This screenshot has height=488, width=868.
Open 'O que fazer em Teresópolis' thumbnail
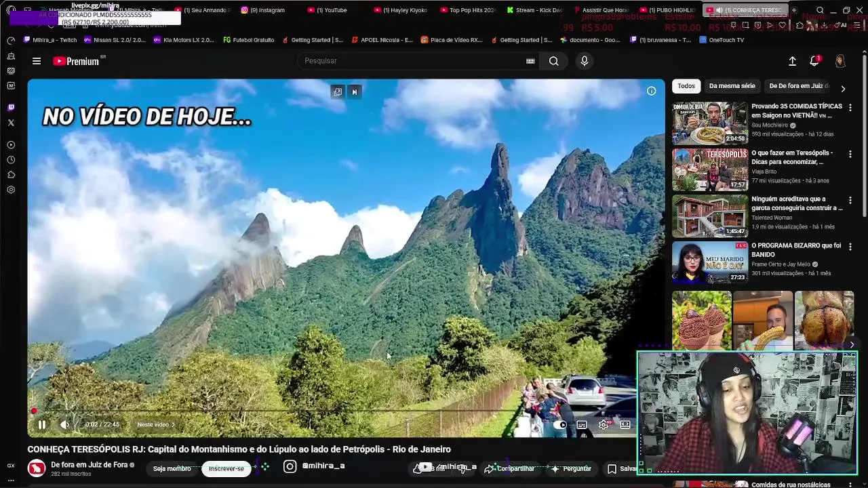tap(709, 169)
